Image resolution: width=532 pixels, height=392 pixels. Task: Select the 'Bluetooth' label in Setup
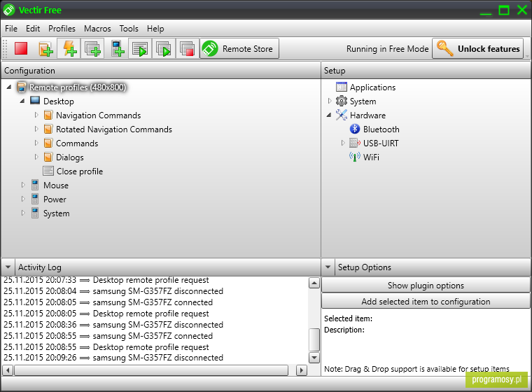(381, 129)
